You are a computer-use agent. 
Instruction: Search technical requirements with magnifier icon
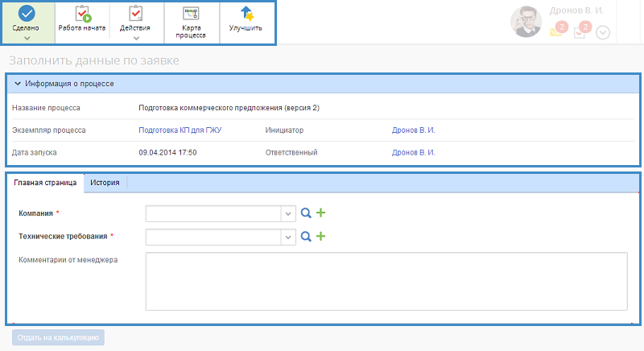click(306, 237)
